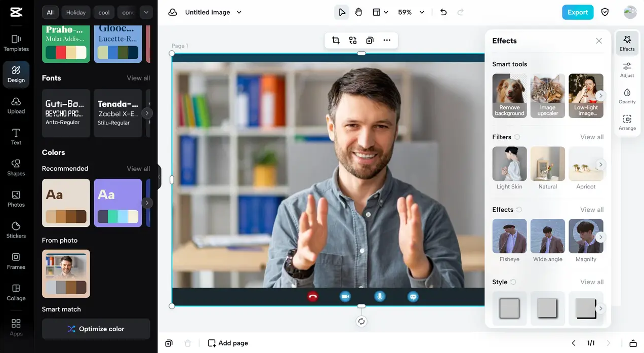This screenshot has width=644, height=353.
Task: Expand the filter tags dropdown arrow
Action: point(146,12)
